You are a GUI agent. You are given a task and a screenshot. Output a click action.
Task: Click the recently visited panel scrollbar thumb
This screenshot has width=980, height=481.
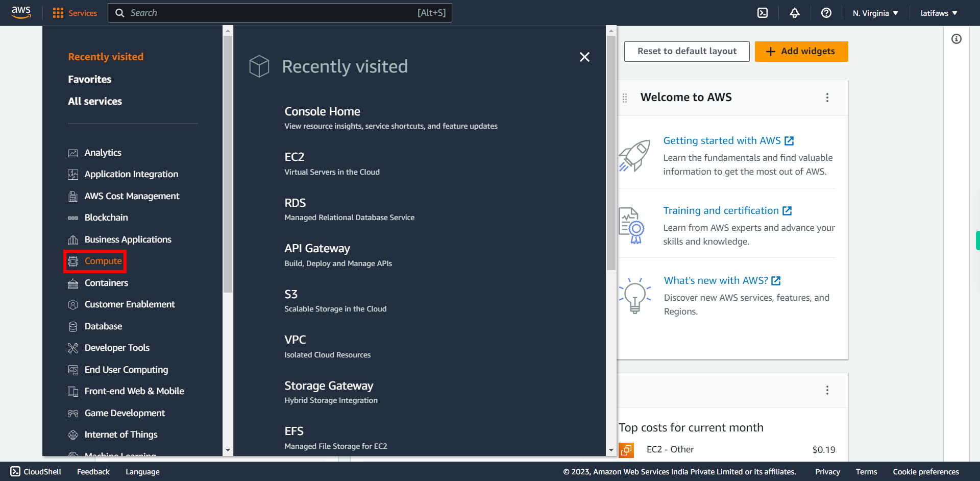coord(611,153)
